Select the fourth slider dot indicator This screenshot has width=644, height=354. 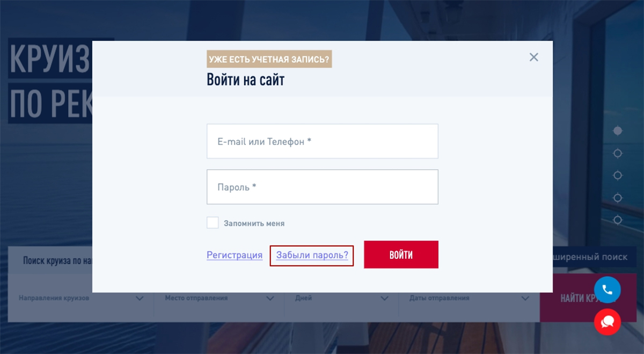click(x=618, y=198)
